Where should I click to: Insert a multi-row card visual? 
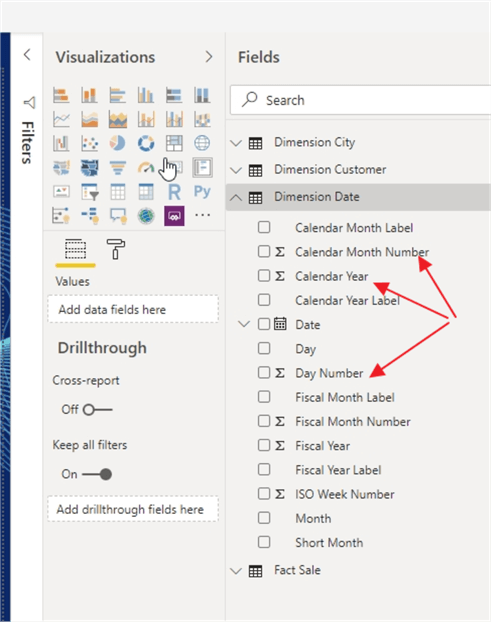pos(202,168)
